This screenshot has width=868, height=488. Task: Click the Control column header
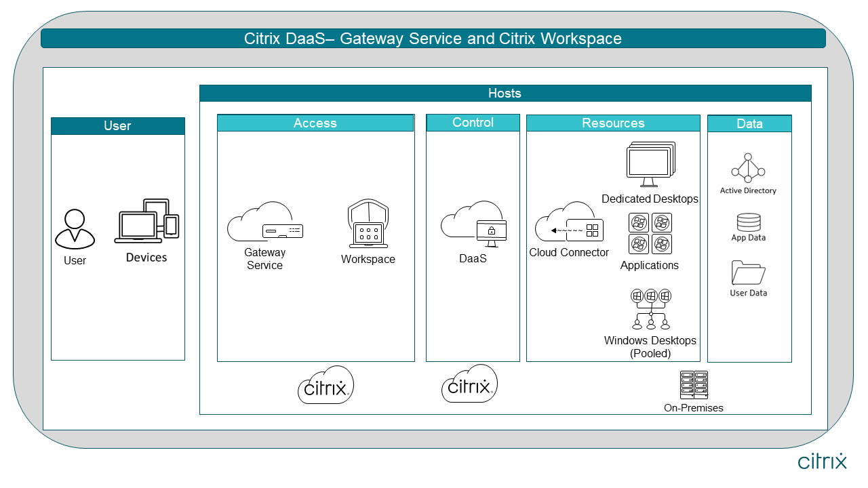coord(473,123)
